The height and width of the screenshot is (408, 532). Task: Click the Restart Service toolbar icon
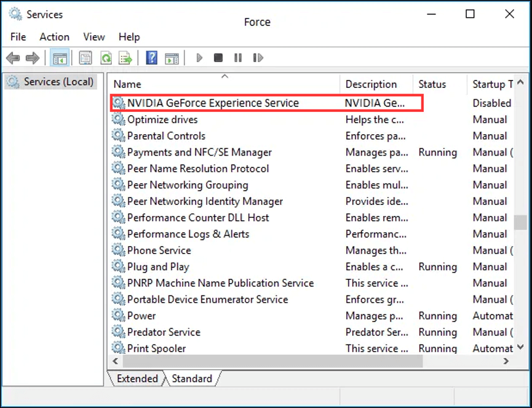click(258, 58)
